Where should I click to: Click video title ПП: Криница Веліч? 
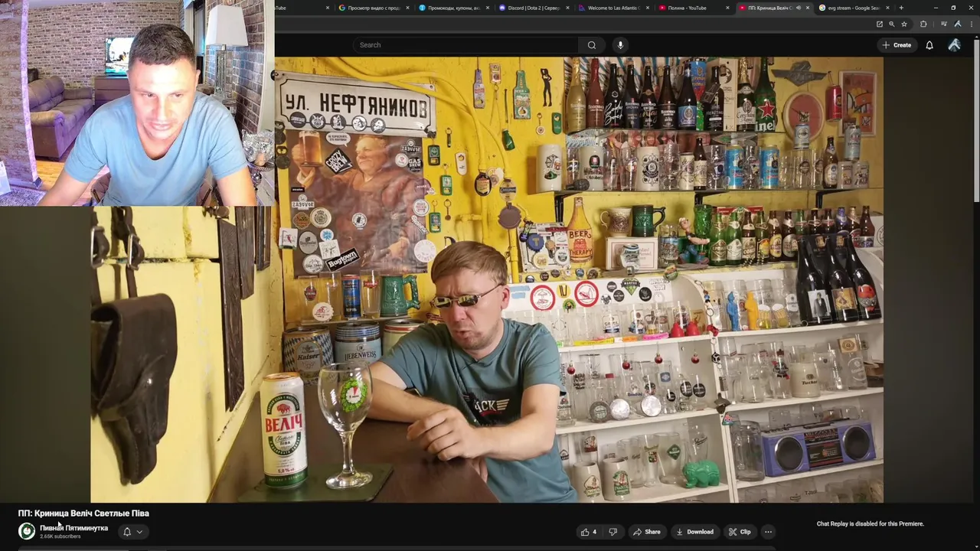click(83, 514)
